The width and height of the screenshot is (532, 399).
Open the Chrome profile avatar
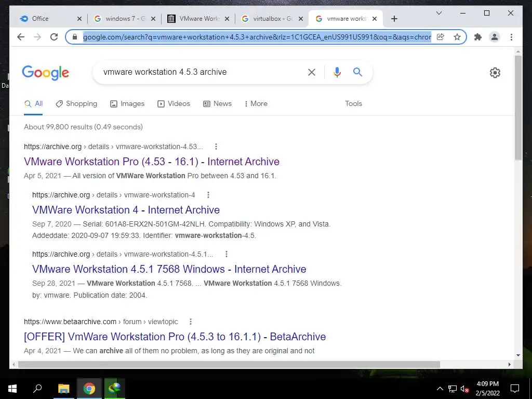tap(495, 37)
